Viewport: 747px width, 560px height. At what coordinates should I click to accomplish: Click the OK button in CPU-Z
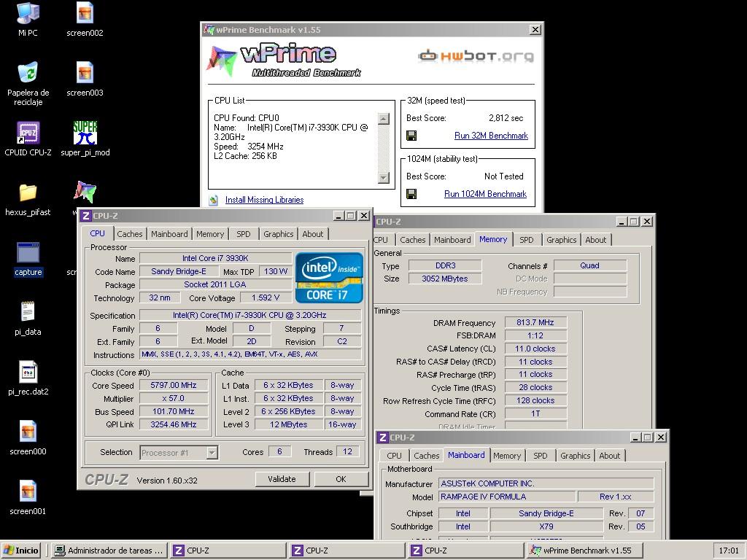tap(341, 479)
